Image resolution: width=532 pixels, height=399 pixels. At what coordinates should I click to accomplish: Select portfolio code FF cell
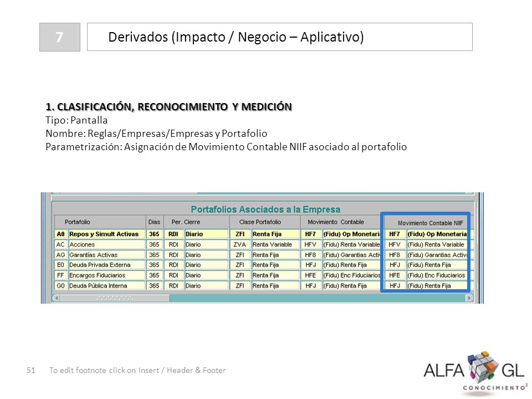(61, 275)
